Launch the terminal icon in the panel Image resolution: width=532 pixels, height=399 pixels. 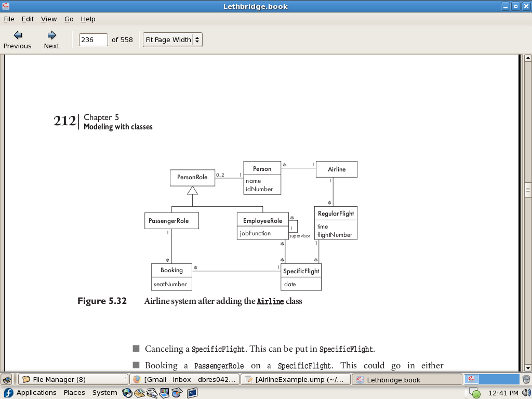click(192, 393)
